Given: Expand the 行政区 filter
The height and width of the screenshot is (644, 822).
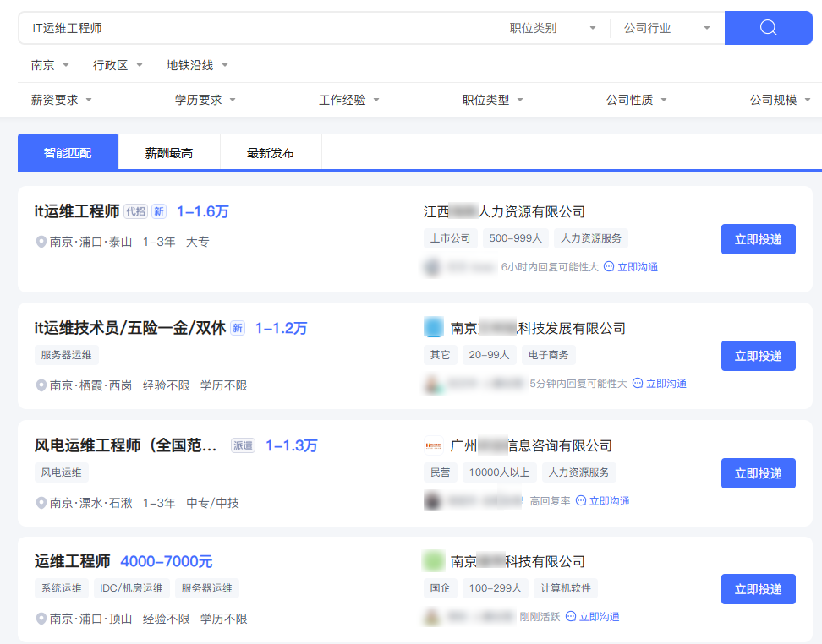Looking at the screenshot, I should click(118, 65).
